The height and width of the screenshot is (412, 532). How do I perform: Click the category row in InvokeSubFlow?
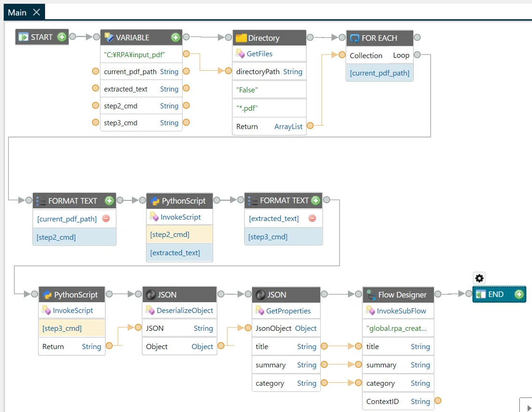tap(398, 383)
